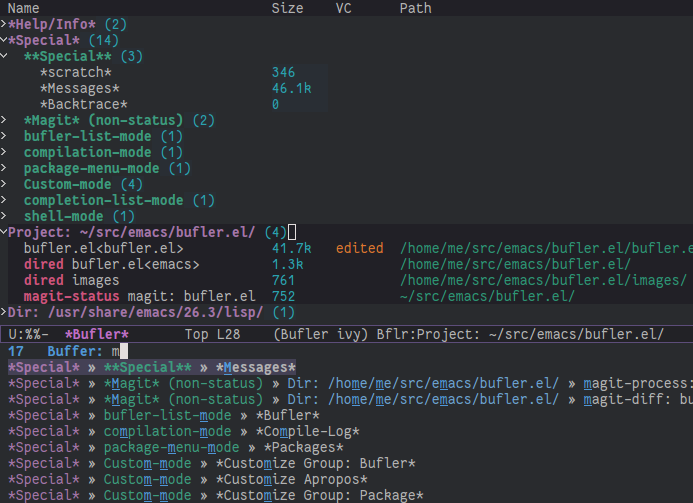Screen dimensions: 693x503
Task: Expand the shell-mode (1) chevron
Action: (x=4, y=216)
